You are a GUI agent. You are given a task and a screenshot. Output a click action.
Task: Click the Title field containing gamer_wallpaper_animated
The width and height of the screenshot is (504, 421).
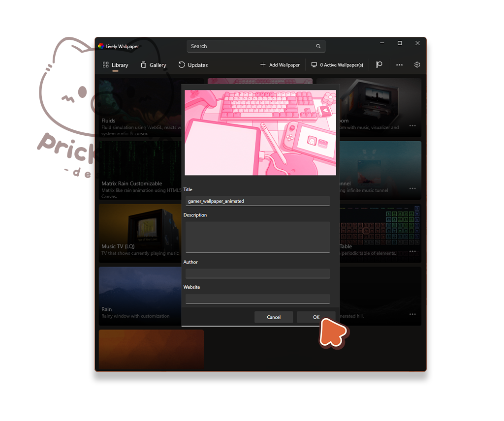tap(257, 201)
